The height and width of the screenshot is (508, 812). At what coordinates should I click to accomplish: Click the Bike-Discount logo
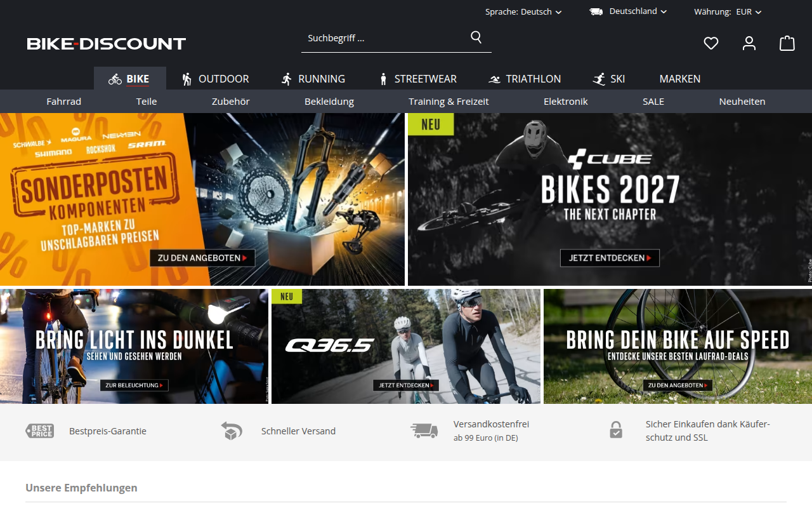(x=106, y=43)
